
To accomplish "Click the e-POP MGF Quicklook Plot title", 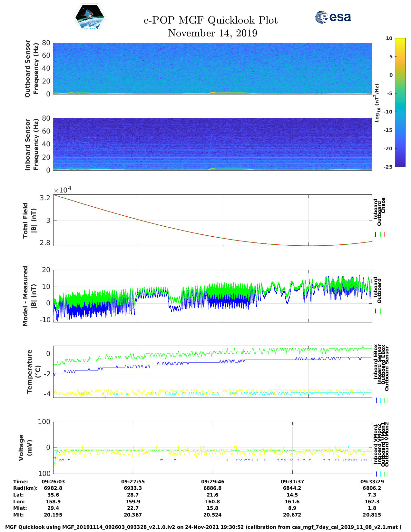I will point(210,20).
